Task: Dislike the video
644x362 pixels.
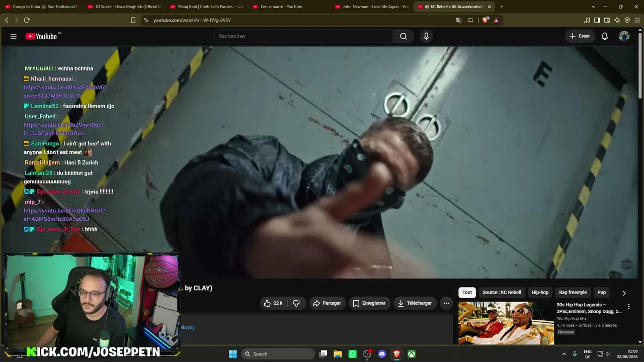Action: pos(296,303)
